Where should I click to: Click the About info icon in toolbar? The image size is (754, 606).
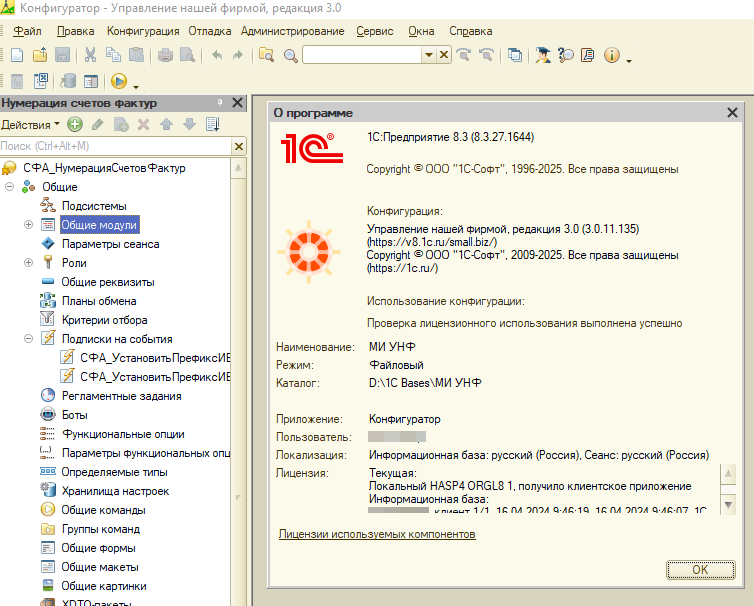tap(612, 55)
